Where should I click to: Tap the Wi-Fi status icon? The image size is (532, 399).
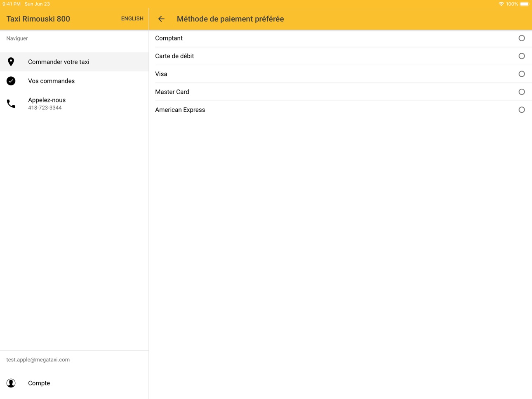pos(501,4)
